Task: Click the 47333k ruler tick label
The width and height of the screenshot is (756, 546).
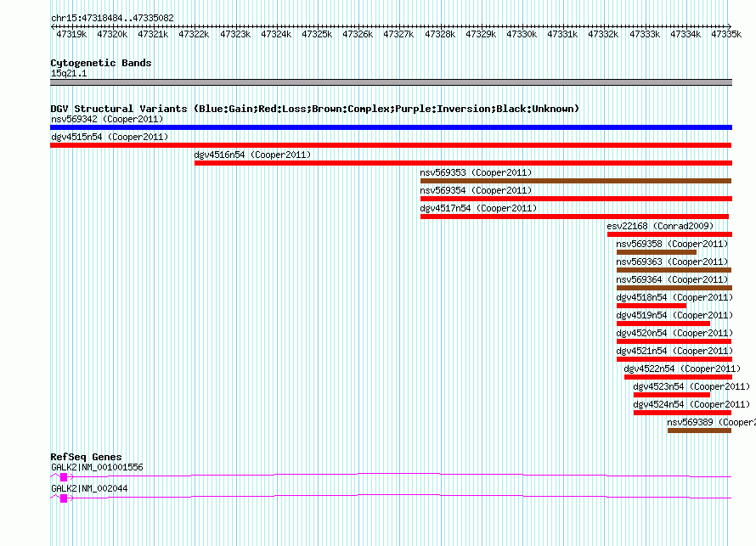Action: click(x=645, y=34)
